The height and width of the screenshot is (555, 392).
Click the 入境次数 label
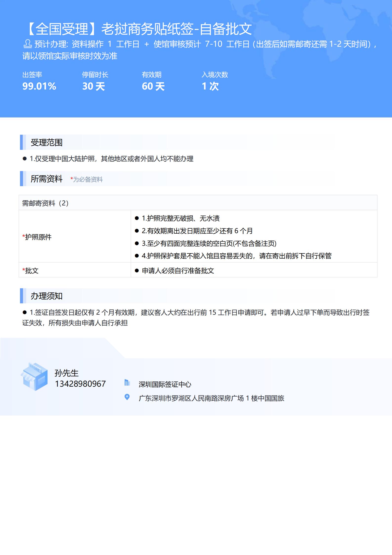pyautogui.click(x=215, y=75)
